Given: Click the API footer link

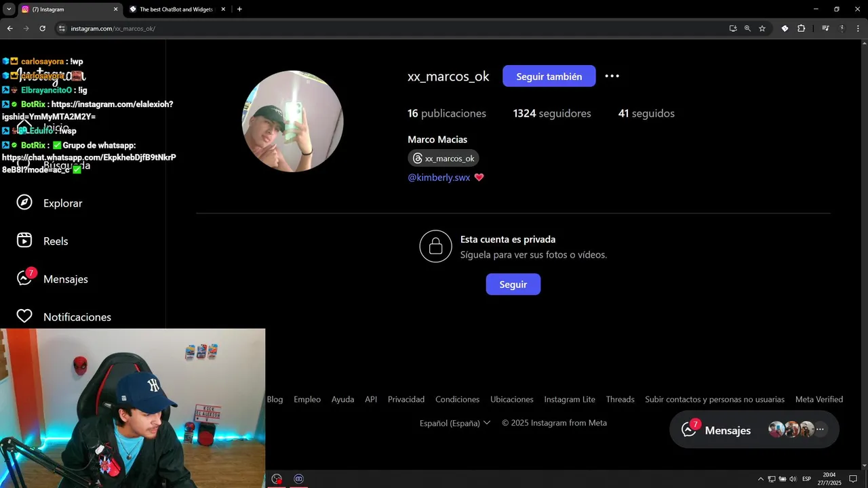Looking at the screenshot, I should [x=371, y=399].
